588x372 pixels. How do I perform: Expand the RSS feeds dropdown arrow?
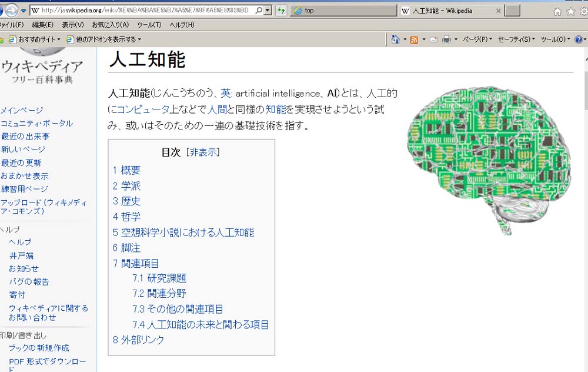pos(424,39)
